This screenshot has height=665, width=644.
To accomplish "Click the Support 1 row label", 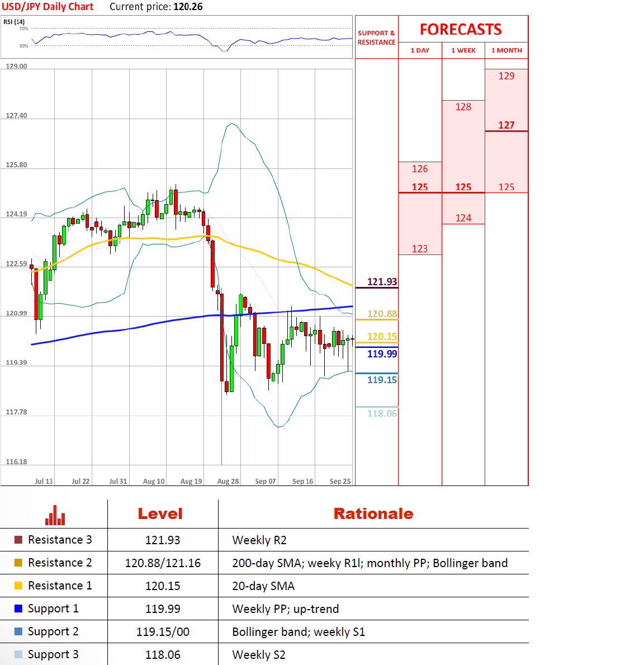I will coord(54,609).
